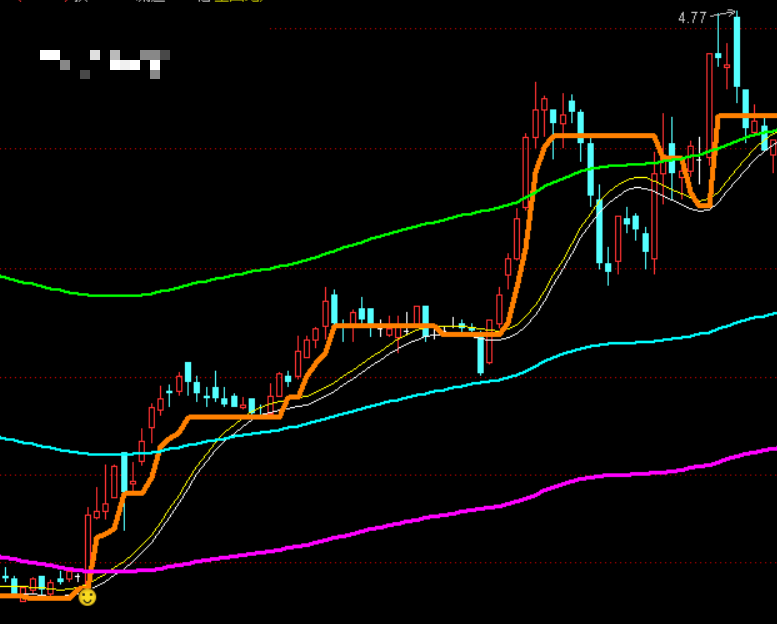This screenshot has height=624, width=777.
Task: Click the first tall red candle above the smiley
Action: (x=88, y=540)
